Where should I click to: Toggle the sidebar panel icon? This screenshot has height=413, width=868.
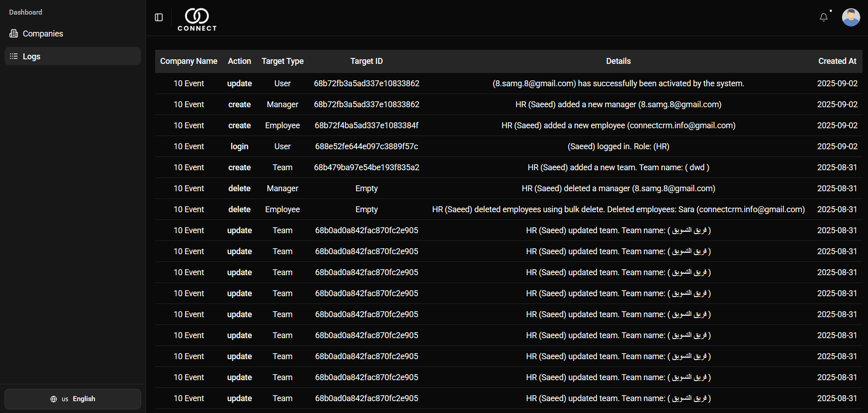pyautogui.click(x=159, y=17)
